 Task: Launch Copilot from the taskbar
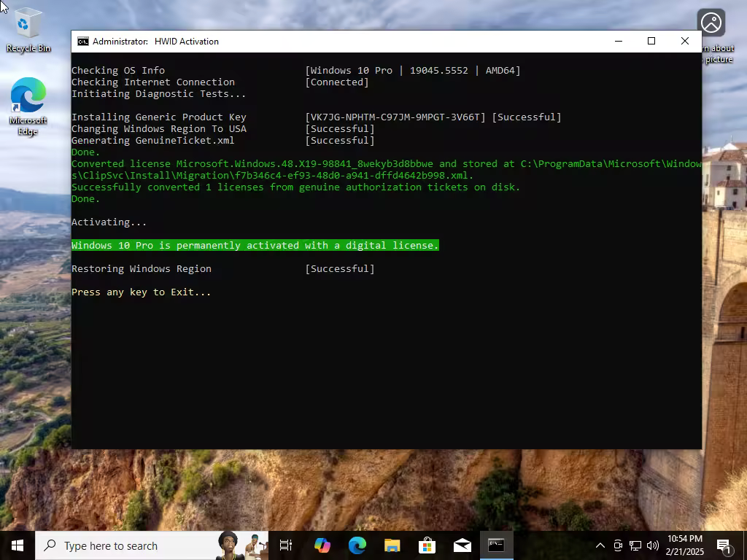click(322, 545)
